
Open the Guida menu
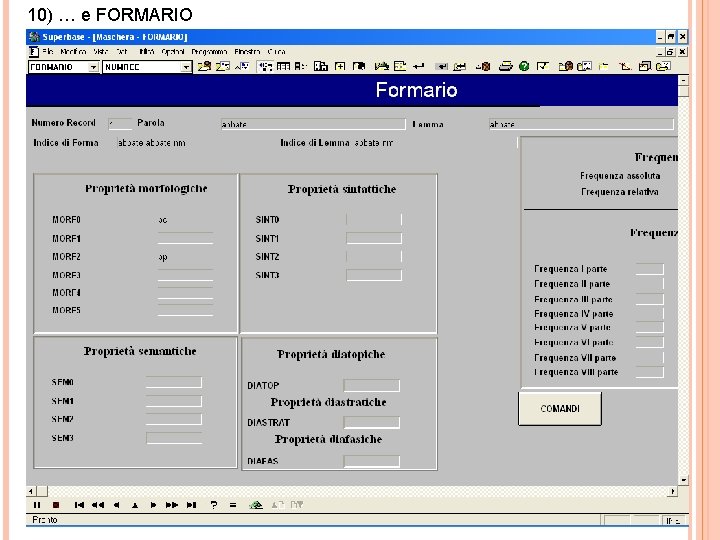[276, 51]
